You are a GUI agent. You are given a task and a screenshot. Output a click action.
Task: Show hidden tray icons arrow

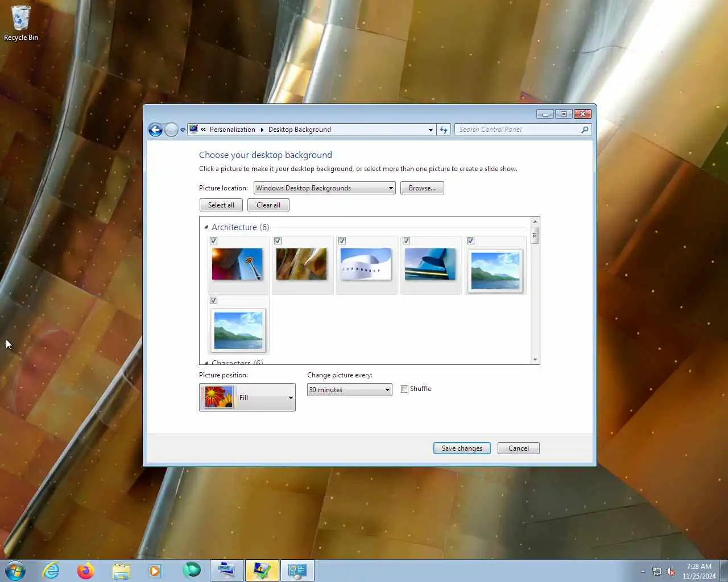[643, 572]
